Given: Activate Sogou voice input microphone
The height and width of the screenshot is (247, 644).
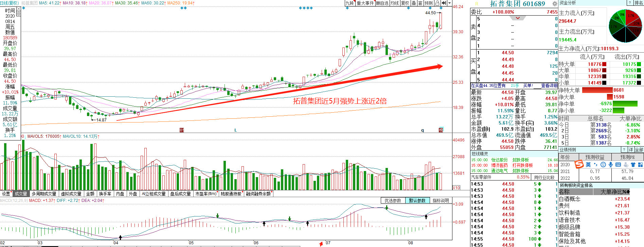Looking at the screenshot, I should (611, 165).
